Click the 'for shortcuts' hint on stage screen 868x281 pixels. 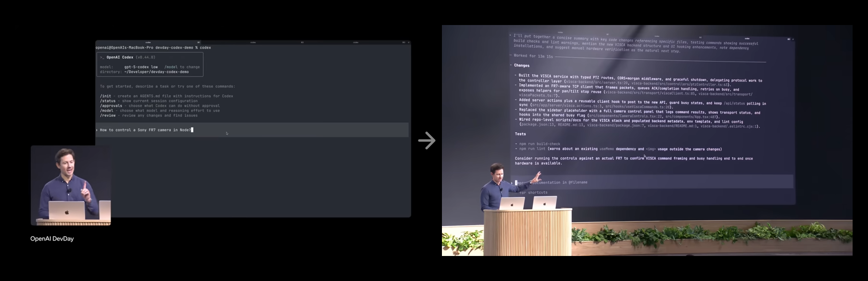click(533, 192)
